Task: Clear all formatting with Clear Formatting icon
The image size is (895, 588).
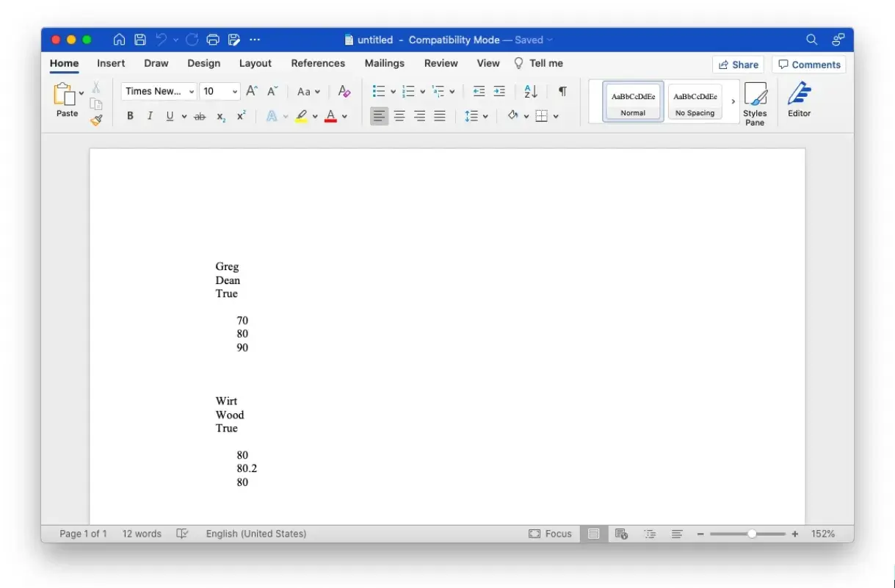Action: [x=344, y=91]
